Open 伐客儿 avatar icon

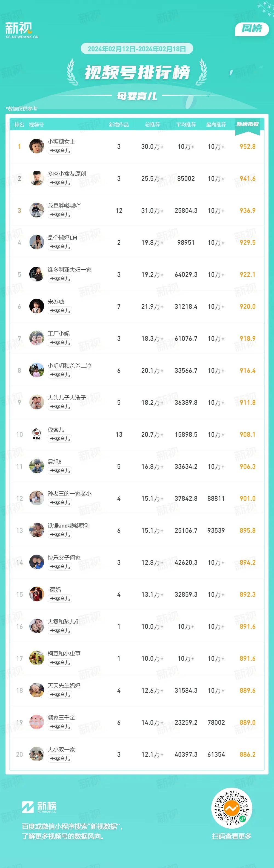(37, 434)
